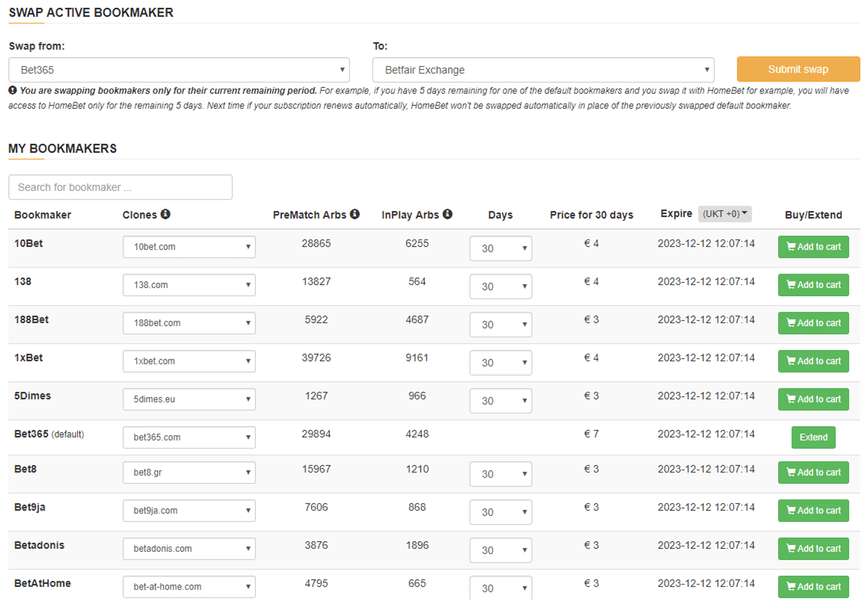Click the bookmaker search field
Image resolution: width=868 pixels, height=606 pixels.
120,187
